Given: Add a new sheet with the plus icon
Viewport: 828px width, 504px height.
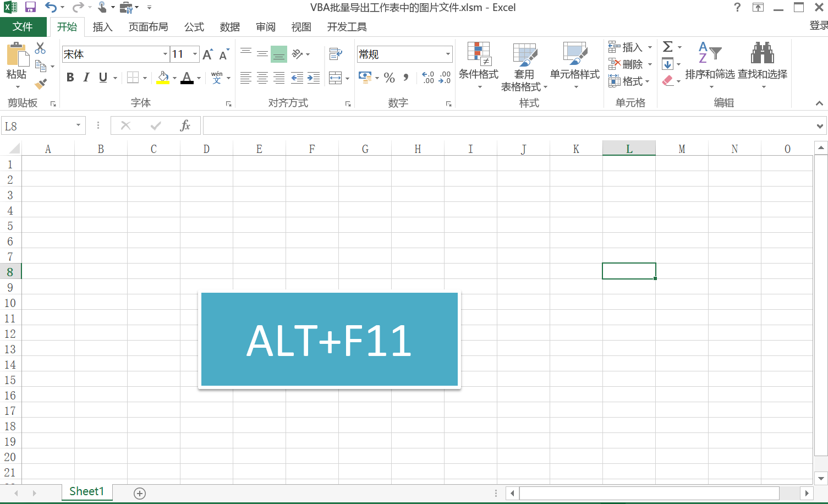Looking at the screenshot, I should [140, 494].
